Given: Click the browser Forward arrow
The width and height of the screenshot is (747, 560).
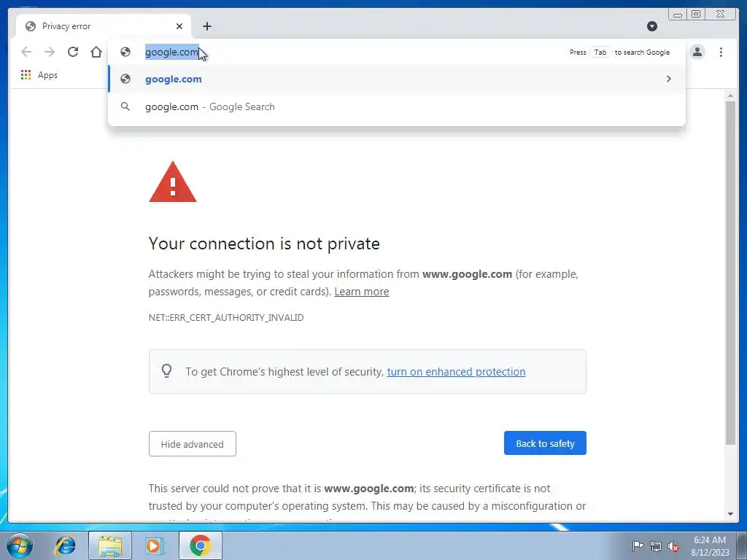Looking at the screenshot, I should tap(50, 52).
